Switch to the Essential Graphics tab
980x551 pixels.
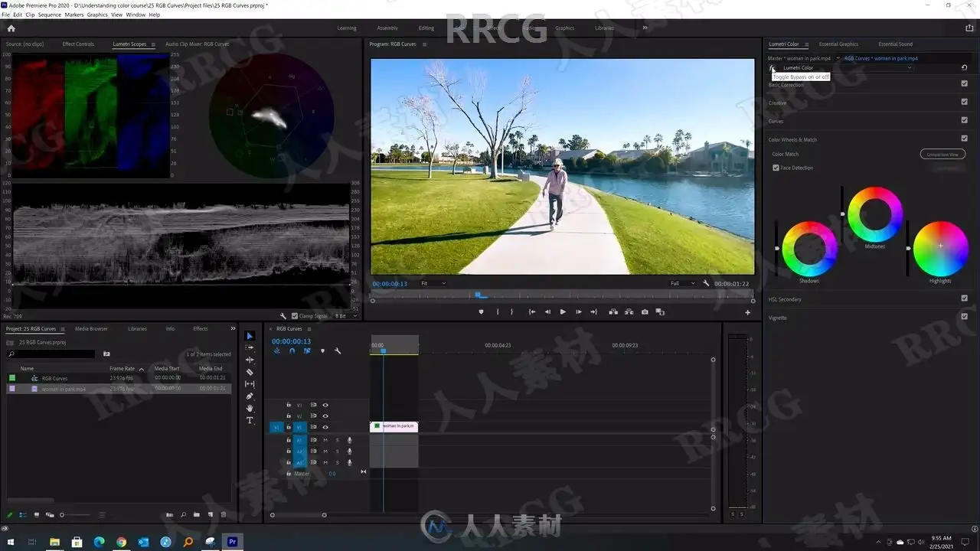[838, 44]
